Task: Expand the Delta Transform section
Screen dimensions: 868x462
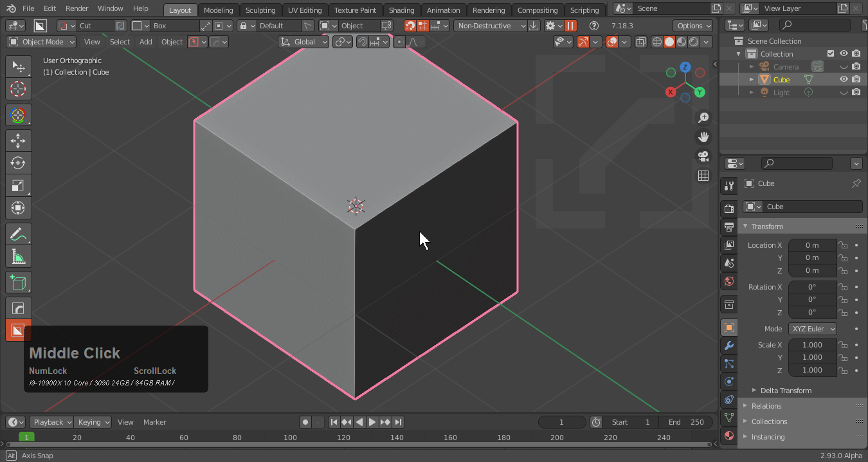Action: tap(785, 391)
